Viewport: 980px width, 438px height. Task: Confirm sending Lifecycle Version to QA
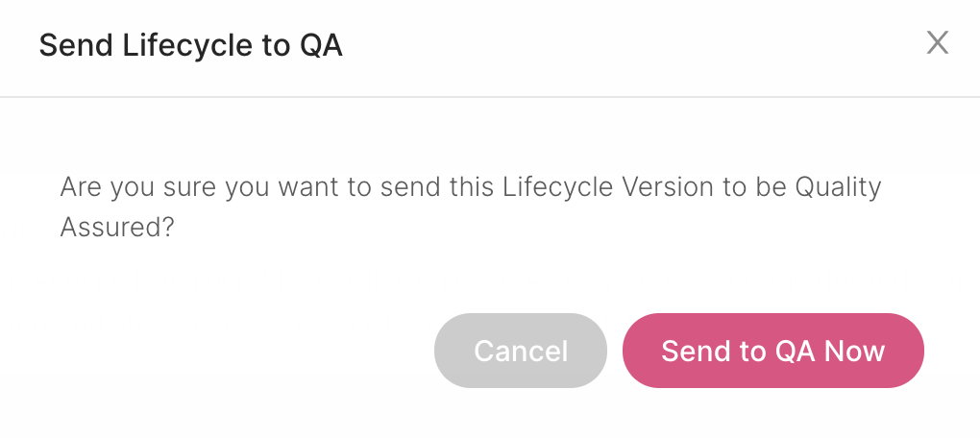(x=772, y=351)
